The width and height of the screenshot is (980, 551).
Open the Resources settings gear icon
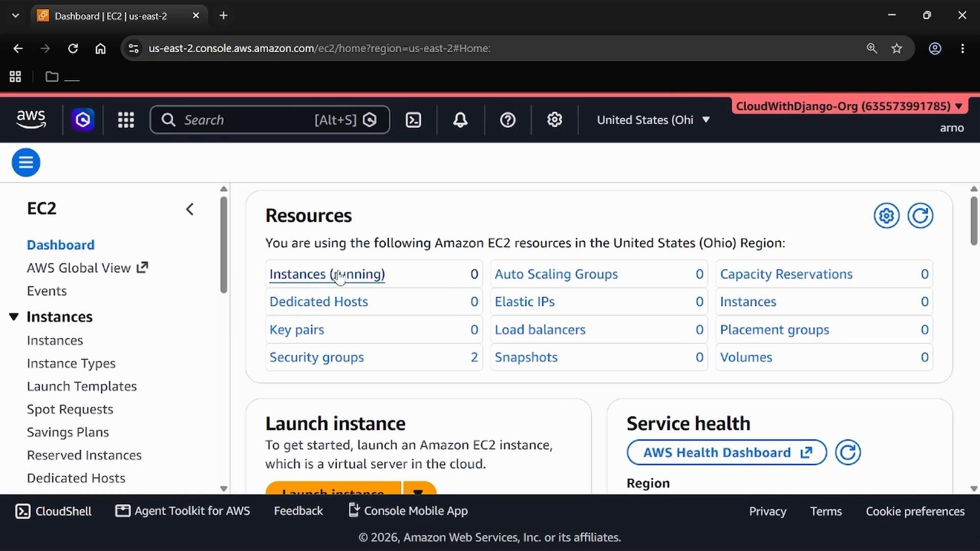(x=887, y=216)
